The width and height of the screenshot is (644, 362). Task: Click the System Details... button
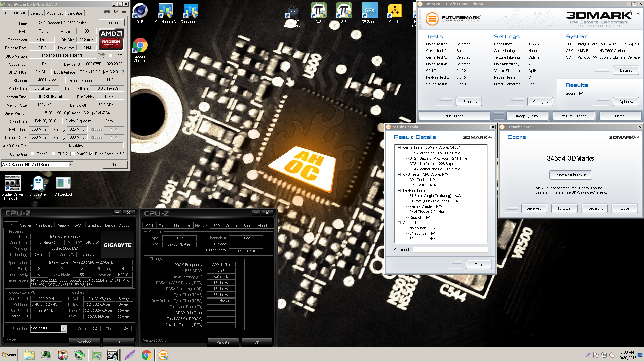[x=627, y=70]
